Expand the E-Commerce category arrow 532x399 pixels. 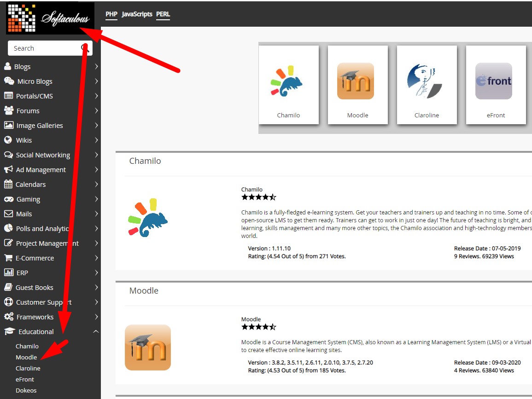tap(96, 258)
